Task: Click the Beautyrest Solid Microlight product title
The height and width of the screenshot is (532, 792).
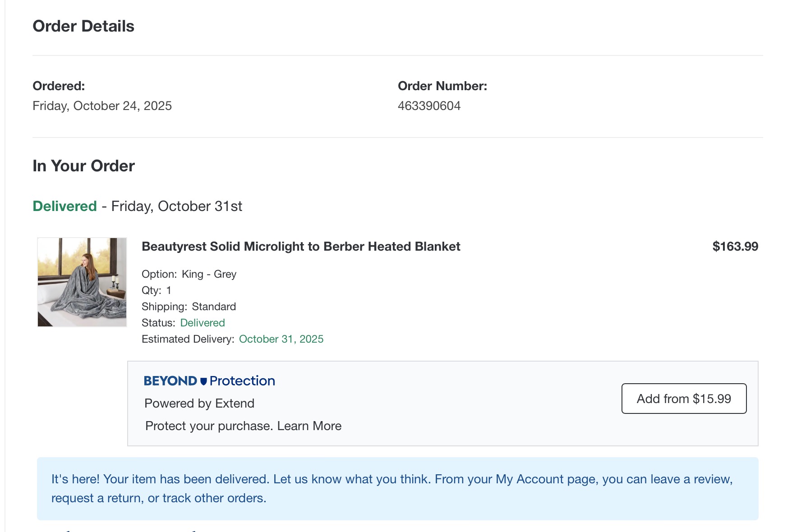Action: (301, 247)
